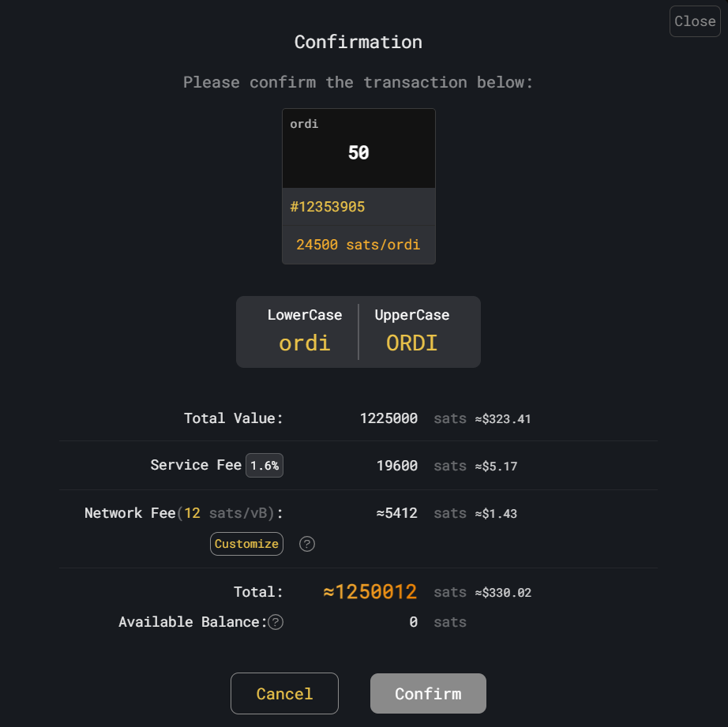This screenshot has height=727, width=728.
Task: Select the LowerCase ordi option
Action: 305,332
